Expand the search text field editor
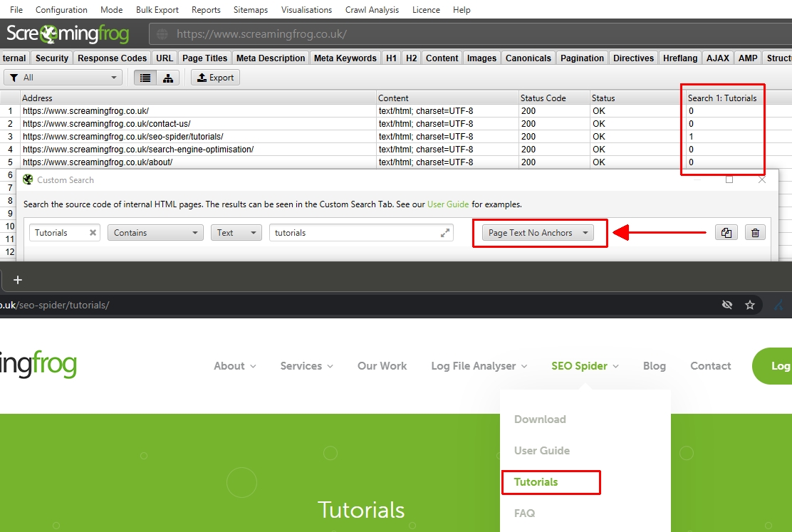 coord(445,232)
